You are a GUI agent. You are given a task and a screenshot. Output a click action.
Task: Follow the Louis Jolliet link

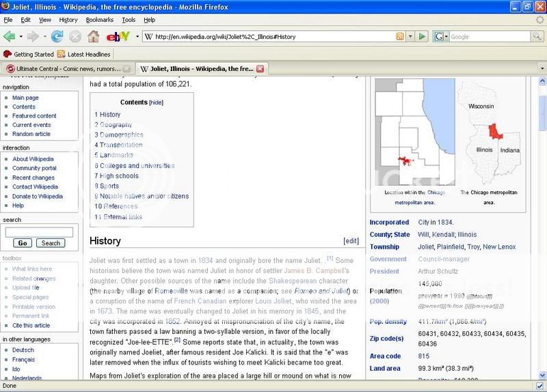(273, 301)
